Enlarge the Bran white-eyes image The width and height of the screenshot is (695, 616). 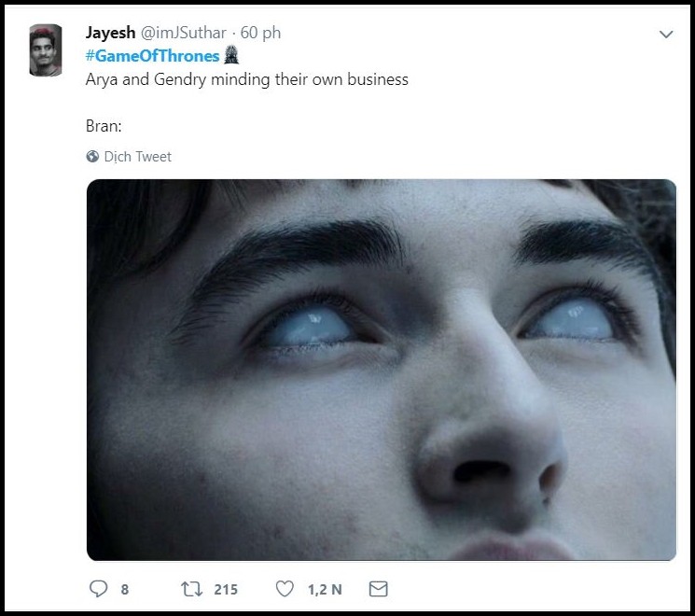point(381,370)
